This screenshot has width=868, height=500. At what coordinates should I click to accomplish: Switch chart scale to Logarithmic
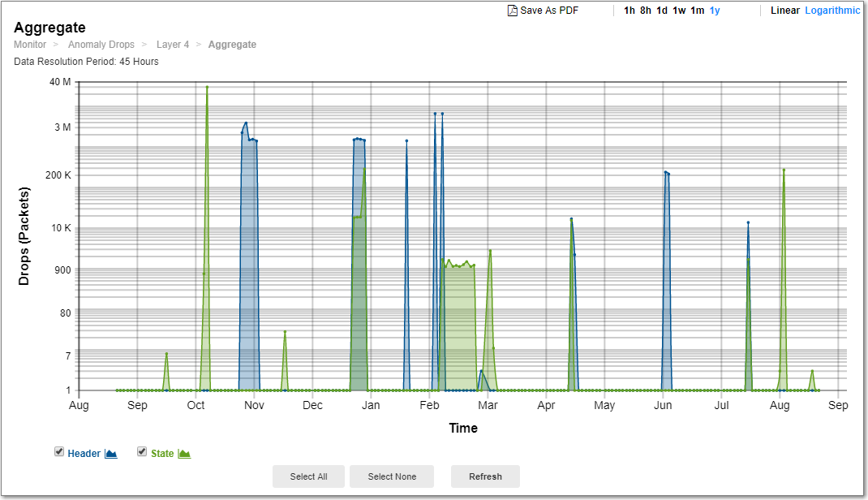832,11
